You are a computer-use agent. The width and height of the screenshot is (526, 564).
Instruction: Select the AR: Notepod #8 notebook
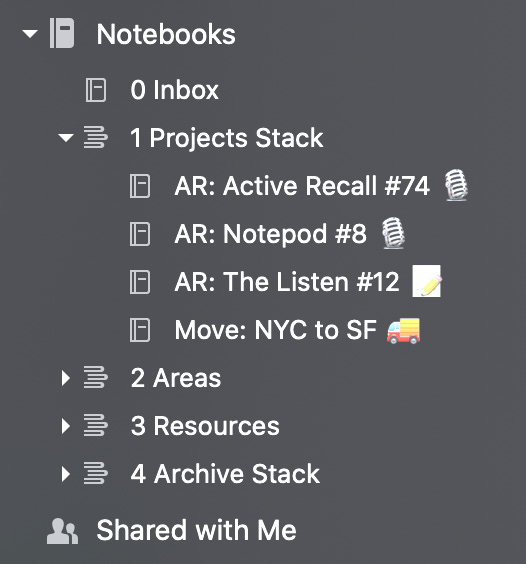271,234
